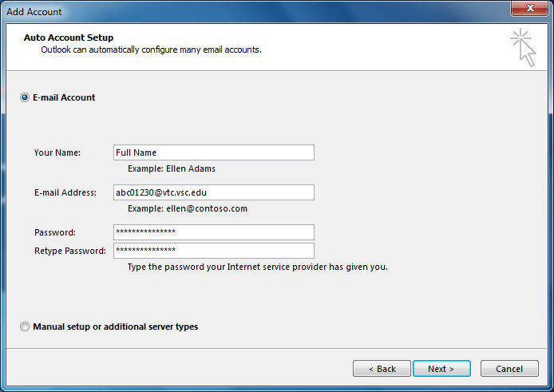Image resolution: width=554 pixels, height=392 pixels.
Task: Click the Internet service provider password hint
Action: point(258,267)
